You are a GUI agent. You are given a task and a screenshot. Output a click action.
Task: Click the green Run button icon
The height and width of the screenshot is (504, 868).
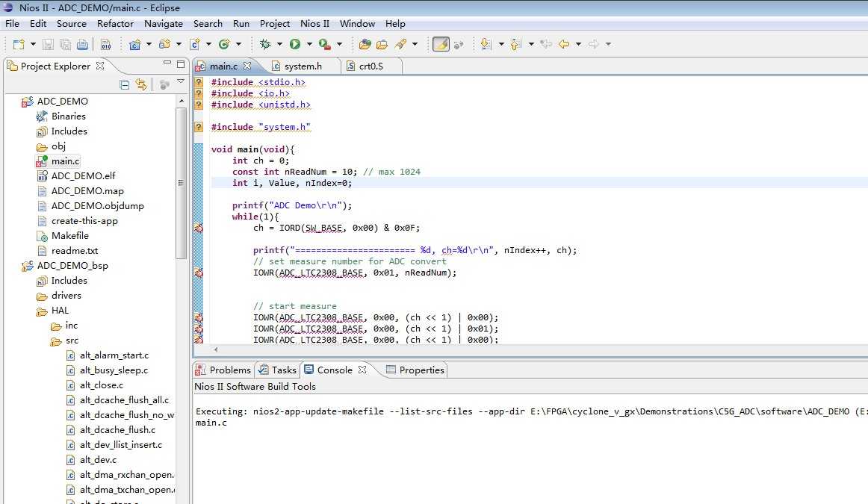[295, 44]
